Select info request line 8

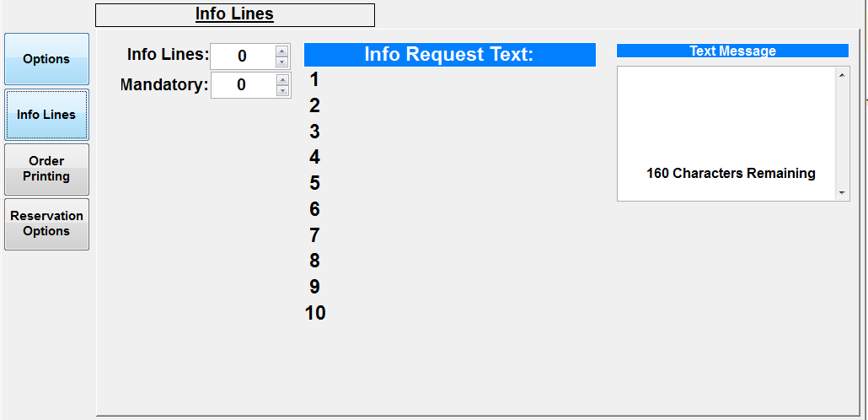[x=314, y=261]
